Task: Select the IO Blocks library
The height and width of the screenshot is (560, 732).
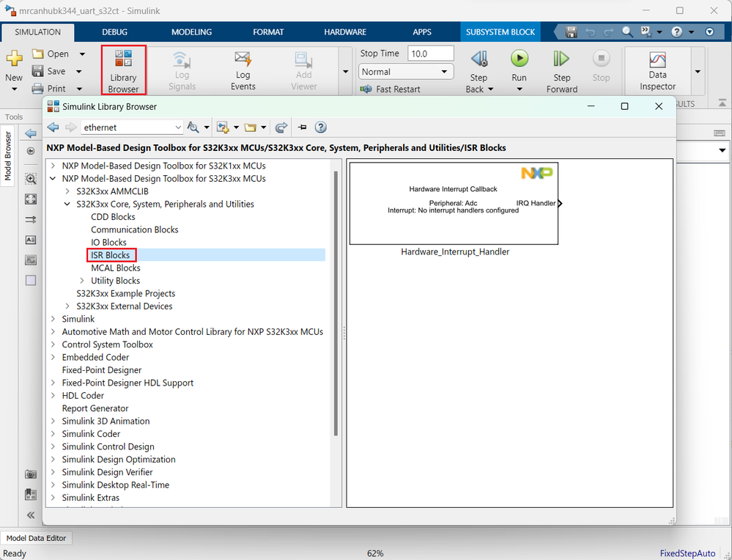Action: [108, 242]
